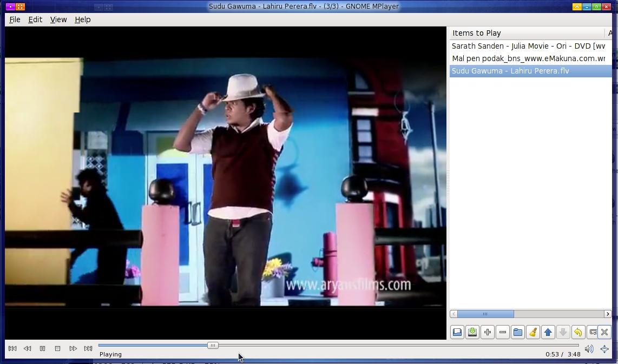Screen dimensions: 618x364
Task: Clear playlist with broom icon
Action: tap(533, 332)
